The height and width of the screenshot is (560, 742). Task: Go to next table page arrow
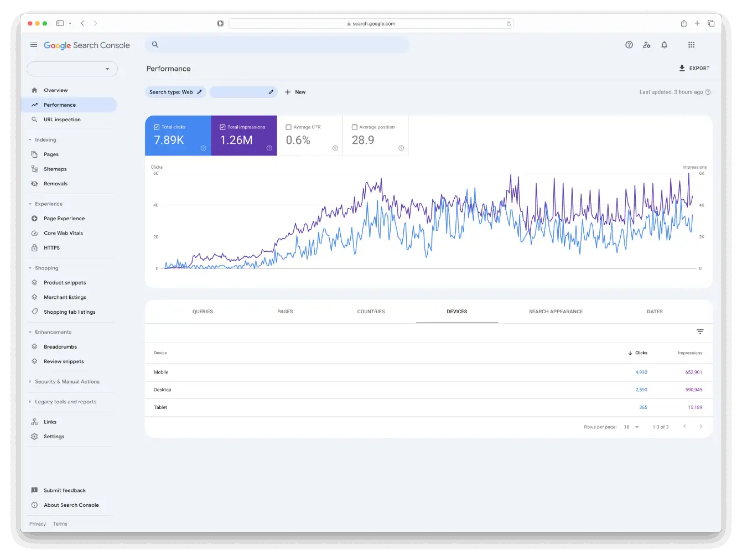tap(701, 427)
